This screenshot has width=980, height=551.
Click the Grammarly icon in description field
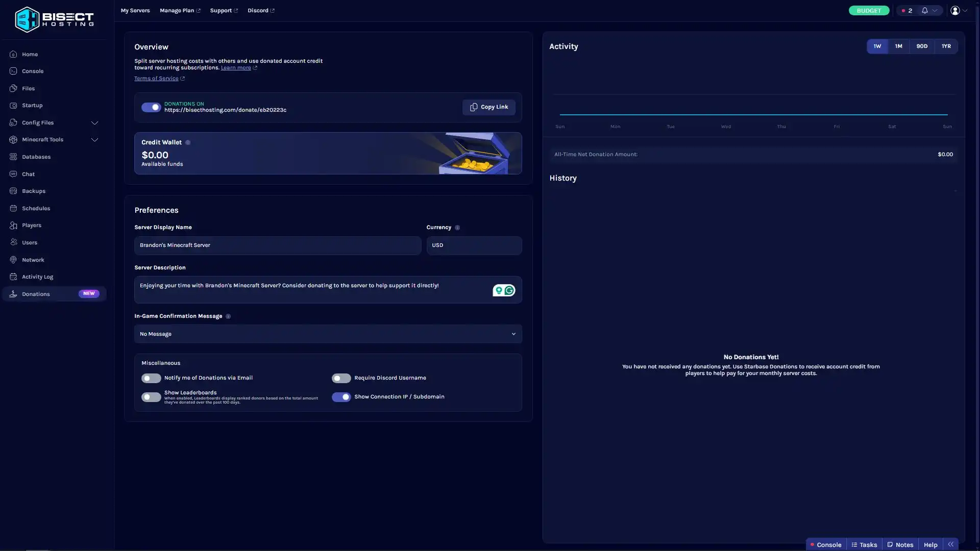point(509,291)
